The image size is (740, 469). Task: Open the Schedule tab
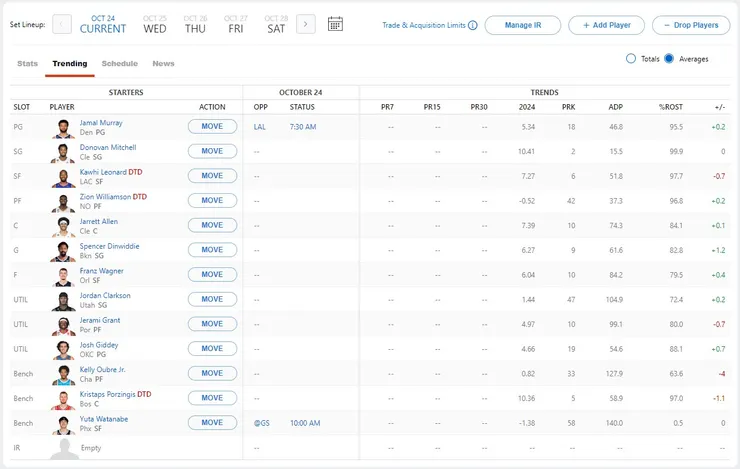[120, 64]
